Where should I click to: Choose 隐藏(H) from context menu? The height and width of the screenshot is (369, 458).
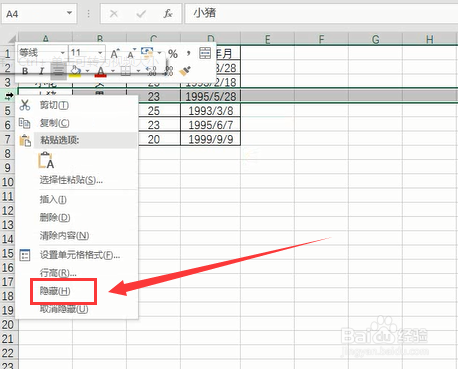click(77, 291)
